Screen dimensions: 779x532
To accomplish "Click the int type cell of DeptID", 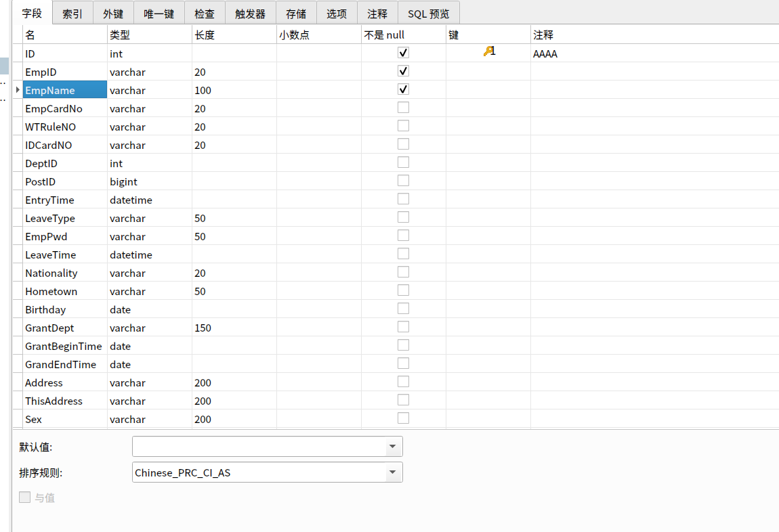I will (150, 164).
